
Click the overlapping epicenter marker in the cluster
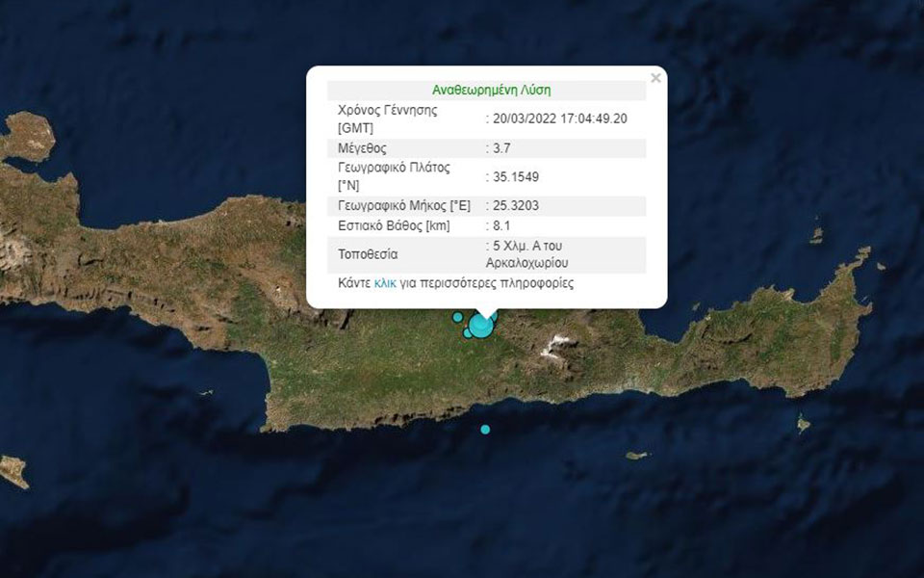pos(494,317)
